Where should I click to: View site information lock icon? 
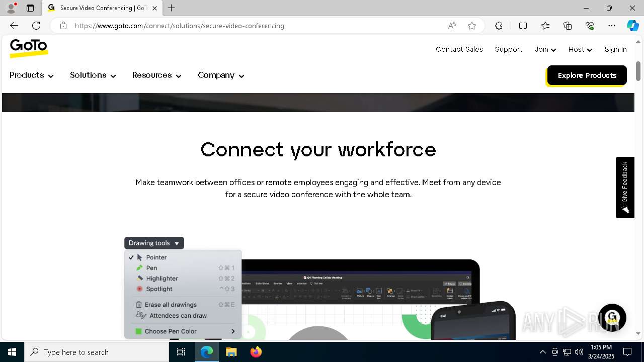(x=63, y=26)
